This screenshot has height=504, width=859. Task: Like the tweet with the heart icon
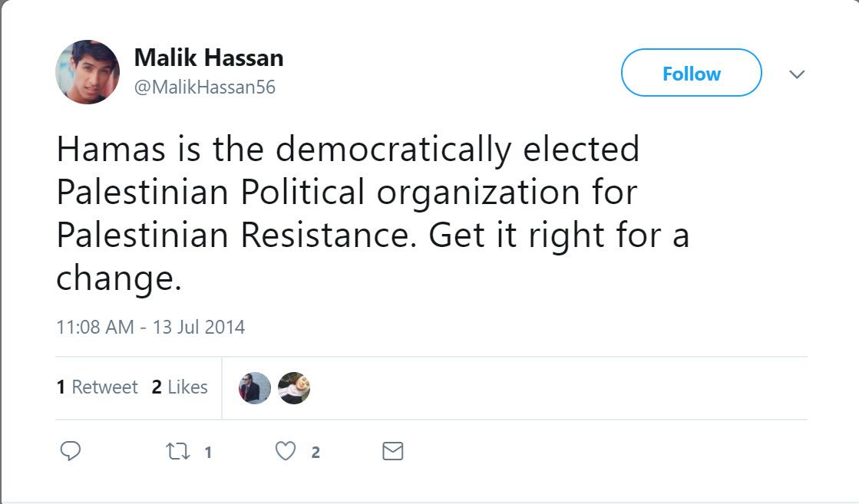286,452
